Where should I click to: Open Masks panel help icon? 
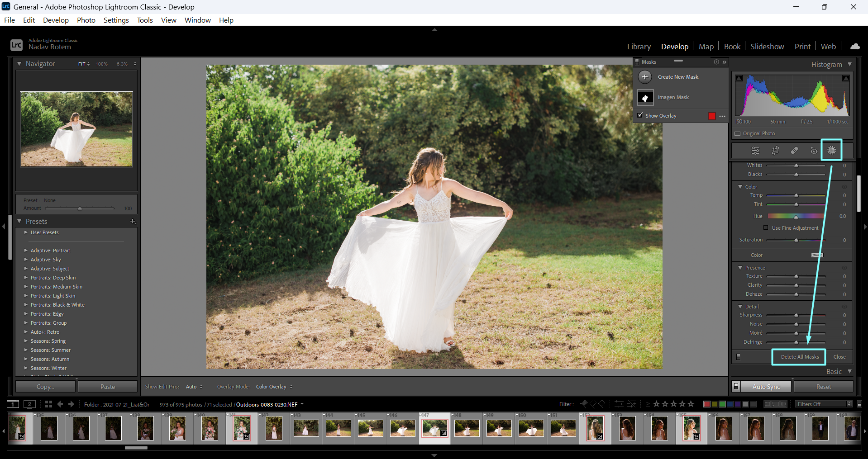click(716, 62)
